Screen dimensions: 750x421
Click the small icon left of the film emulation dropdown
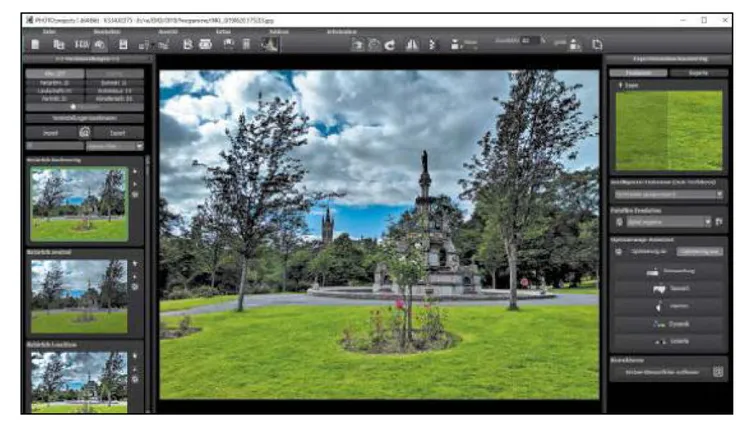(619, 222)
